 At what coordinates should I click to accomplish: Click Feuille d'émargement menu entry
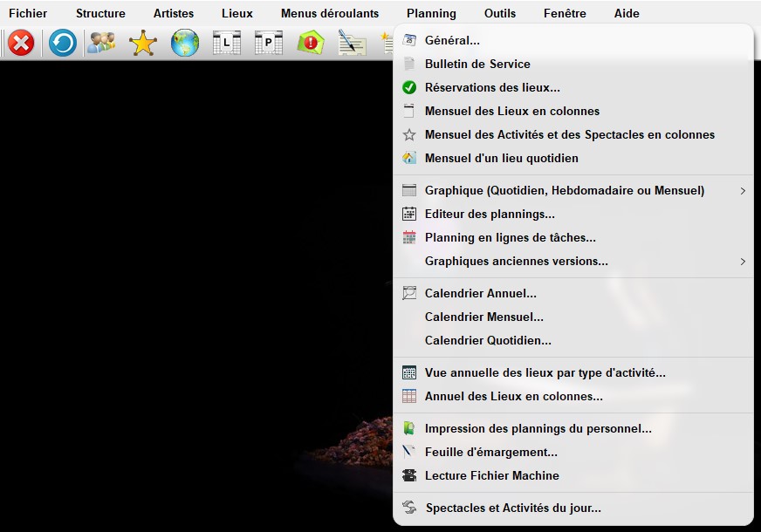(490, 452)
